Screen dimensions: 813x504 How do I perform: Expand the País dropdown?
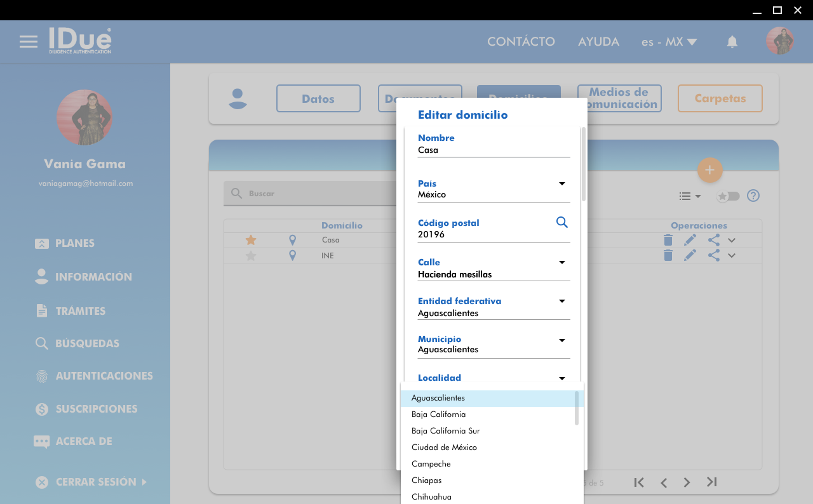tap(561, 184)
